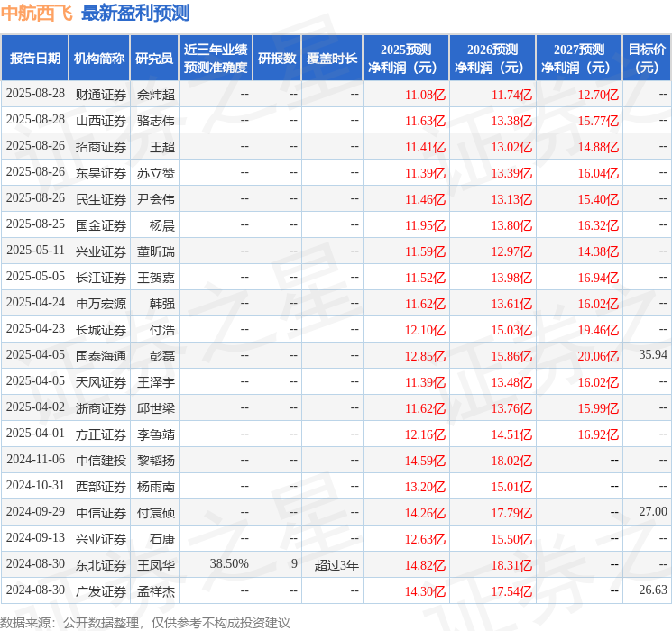Click the 研究员 column header
This screenshot has height=631, width=672.
point(154,59)
